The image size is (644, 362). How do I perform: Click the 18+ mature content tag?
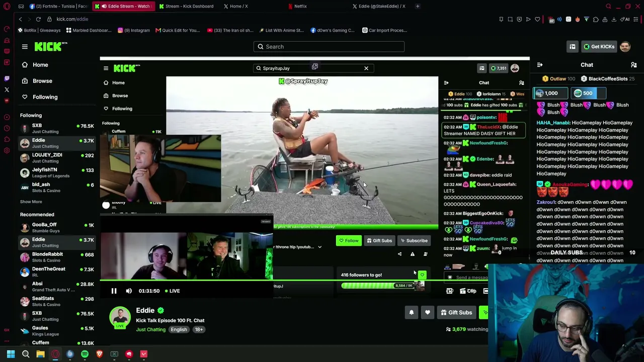[x=199, y=329]
